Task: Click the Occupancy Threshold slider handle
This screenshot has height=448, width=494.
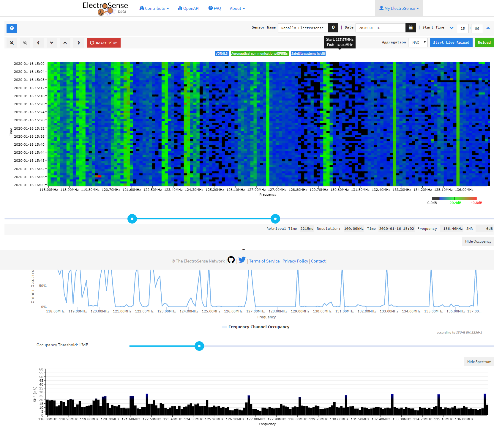Action: pos(199,346)
